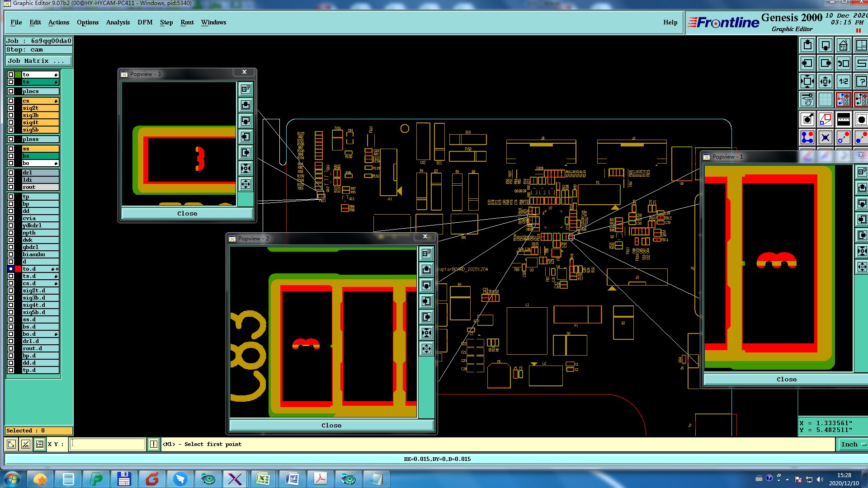Open the DFM menu
Viewport: 868px width, 488px height.
tap(145, 22)
